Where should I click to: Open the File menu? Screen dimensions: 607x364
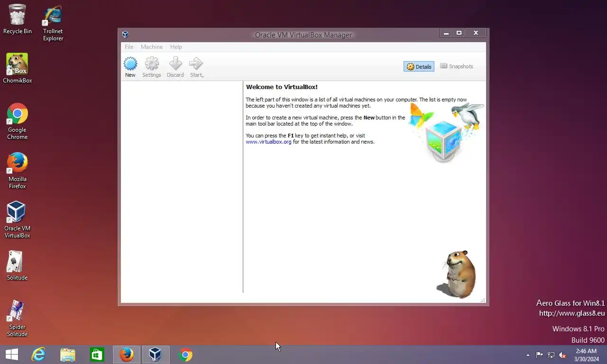[x=129, y=47]
